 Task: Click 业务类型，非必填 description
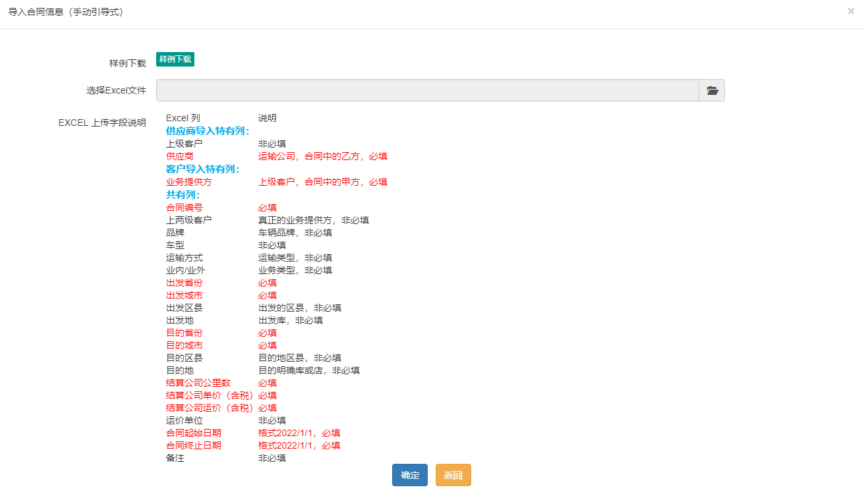[295, 270]
